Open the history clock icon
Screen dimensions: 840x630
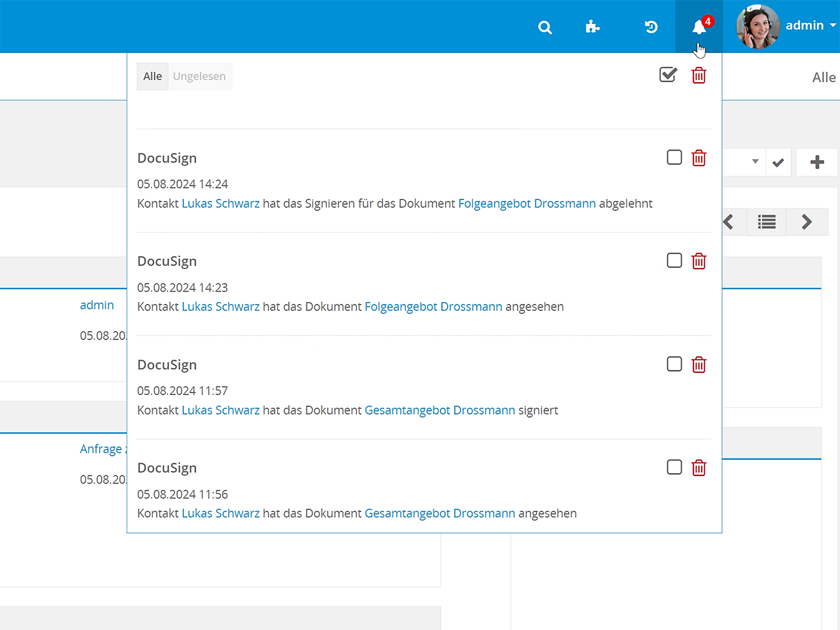[651, 27]
